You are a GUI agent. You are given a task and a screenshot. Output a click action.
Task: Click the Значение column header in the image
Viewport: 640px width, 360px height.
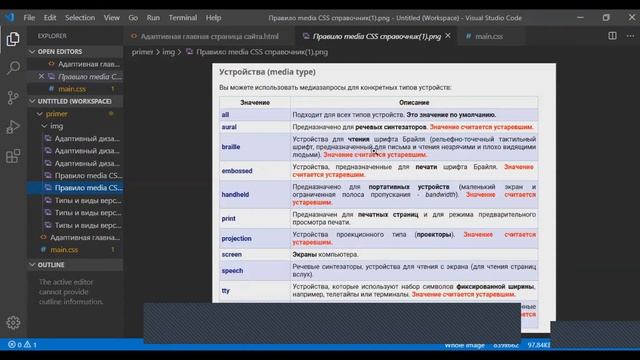255,102
